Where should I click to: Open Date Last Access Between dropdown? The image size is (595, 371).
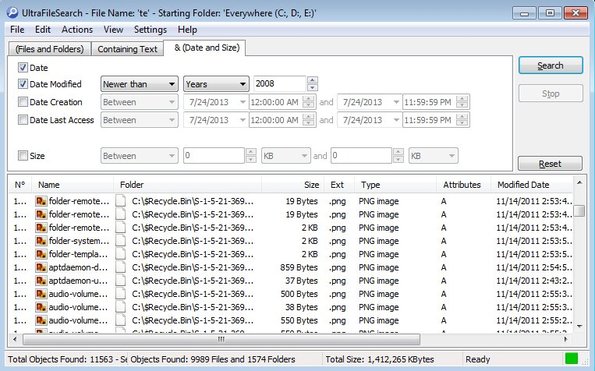[139, 120]
